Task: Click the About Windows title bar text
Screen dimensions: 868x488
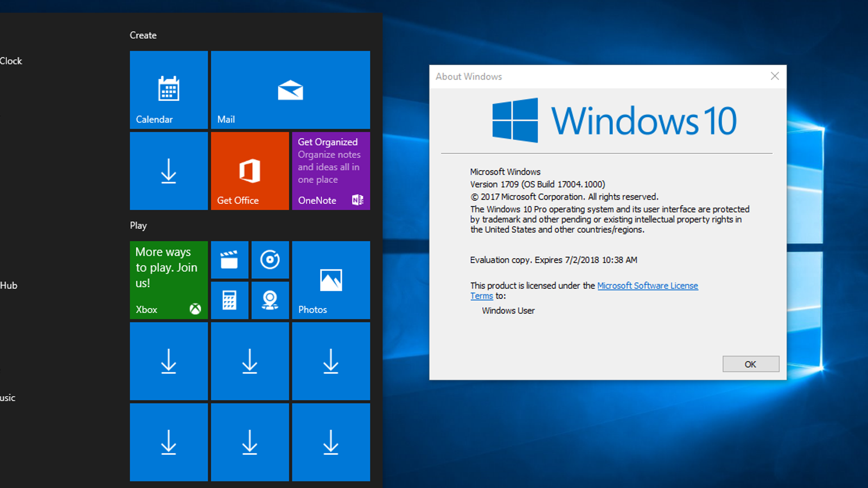Action: click(469, 76)
